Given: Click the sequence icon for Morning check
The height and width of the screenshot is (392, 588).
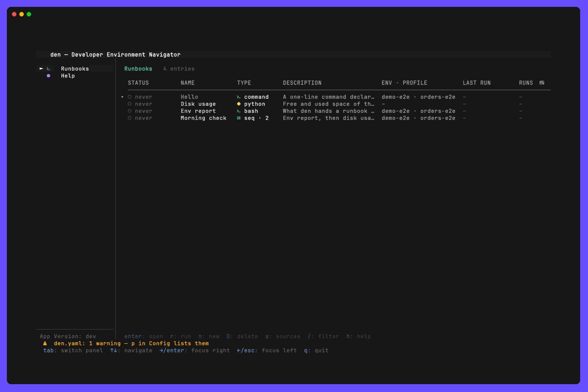Looking at the screenshot, I should pyautogui.click(x=239, y=118).
